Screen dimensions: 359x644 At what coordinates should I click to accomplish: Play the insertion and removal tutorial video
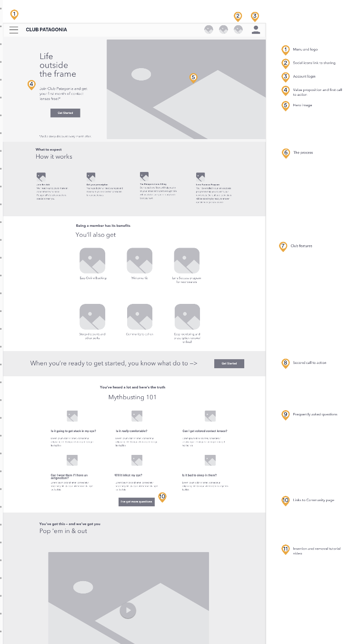(x=128, y=610)
